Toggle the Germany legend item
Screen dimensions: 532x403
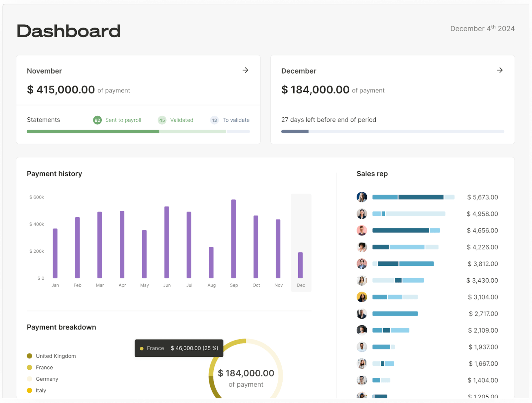point(47,379)
